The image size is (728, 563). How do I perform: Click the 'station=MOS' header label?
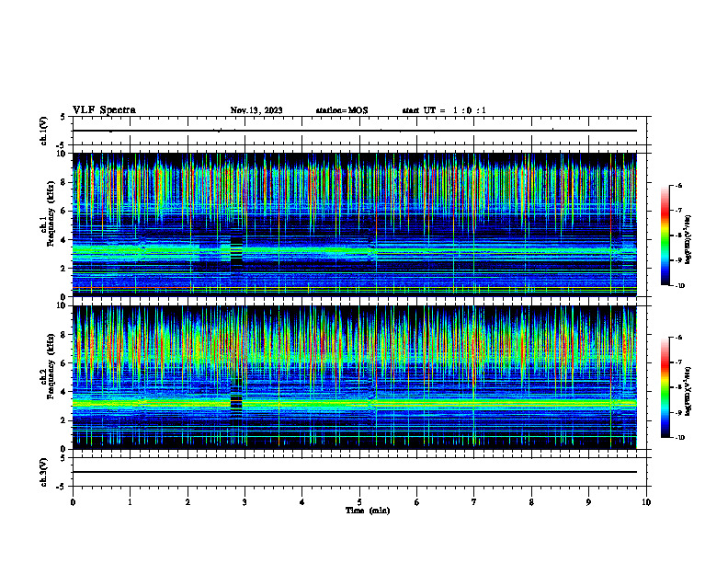click(x=342, y=110)
